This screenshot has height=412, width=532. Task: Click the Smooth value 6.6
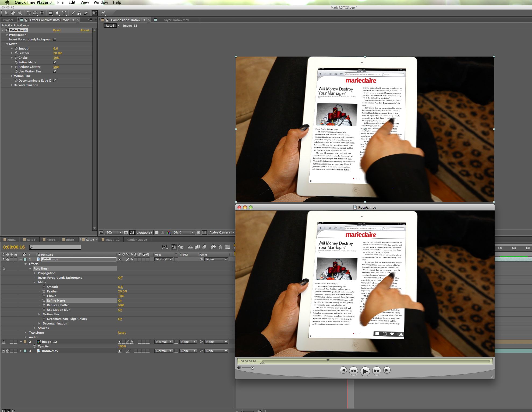(55, 48)
